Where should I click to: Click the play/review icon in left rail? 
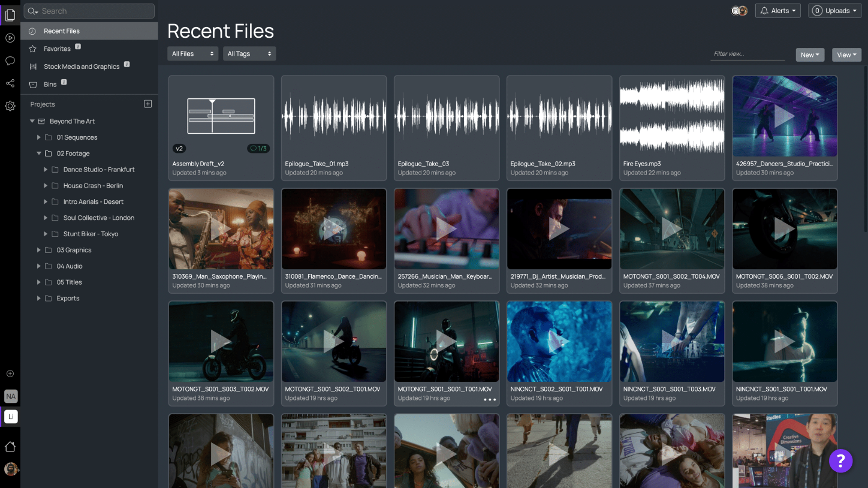pos(10,38)
